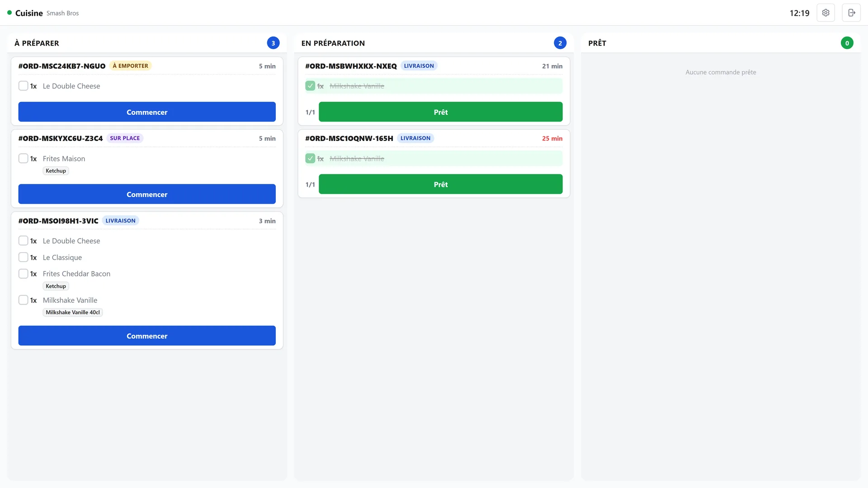The height and width of the screenshot is (488, 868).
Task: Click the red 25 min timer
Action: click(x=552, y=138)
